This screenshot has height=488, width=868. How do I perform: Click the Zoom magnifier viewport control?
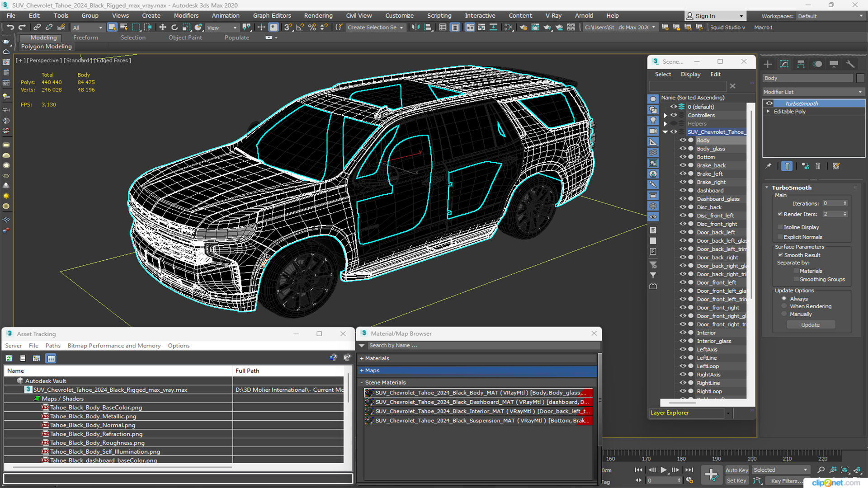(x=821, y=470)
